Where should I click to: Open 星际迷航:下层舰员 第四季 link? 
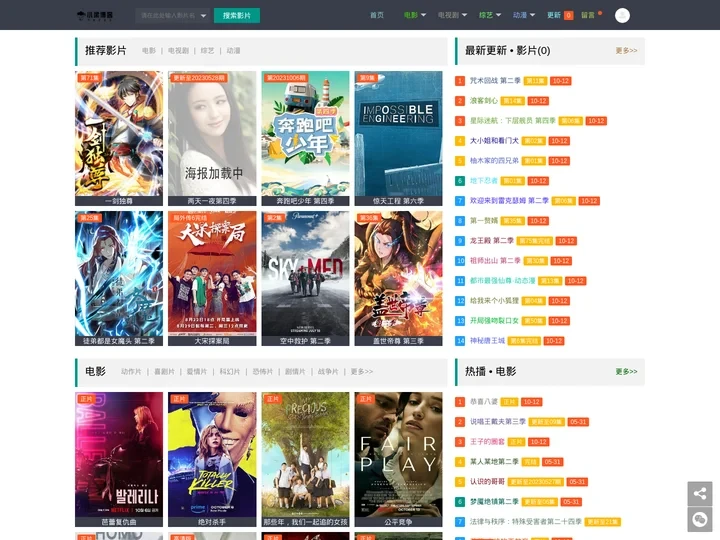click(512, 121)
